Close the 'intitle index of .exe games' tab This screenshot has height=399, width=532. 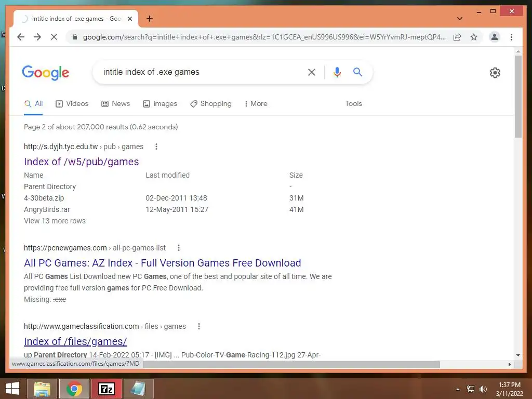129,19
